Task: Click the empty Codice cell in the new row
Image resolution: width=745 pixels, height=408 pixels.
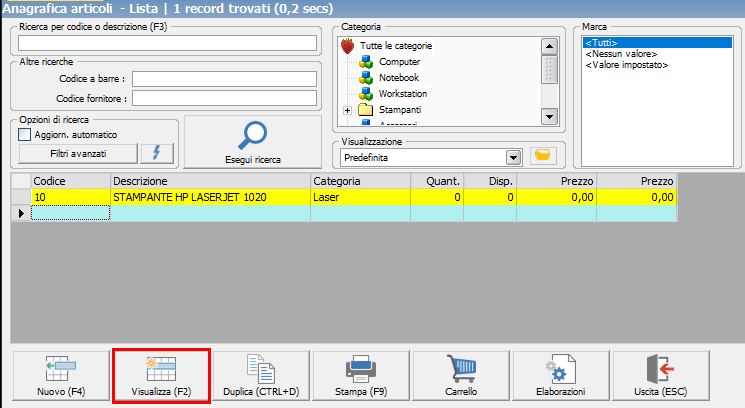Action: [70, 213]
